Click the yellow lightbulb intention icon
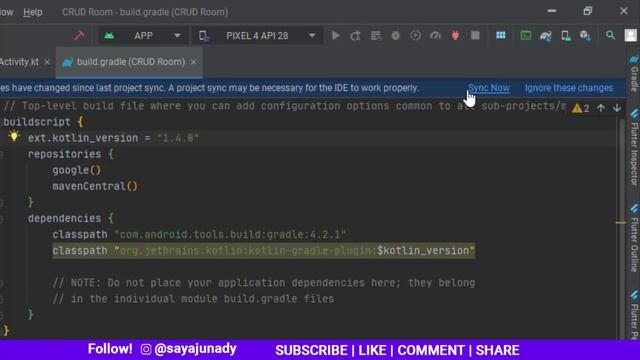 click(x=14, y=136)
